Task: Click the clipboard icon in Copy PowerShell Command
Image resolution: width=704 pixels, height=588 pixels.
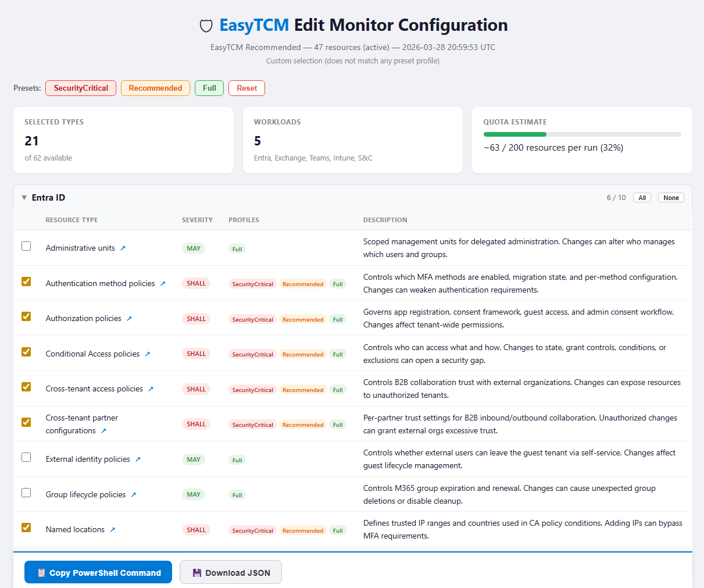Action: coord(41,572)
